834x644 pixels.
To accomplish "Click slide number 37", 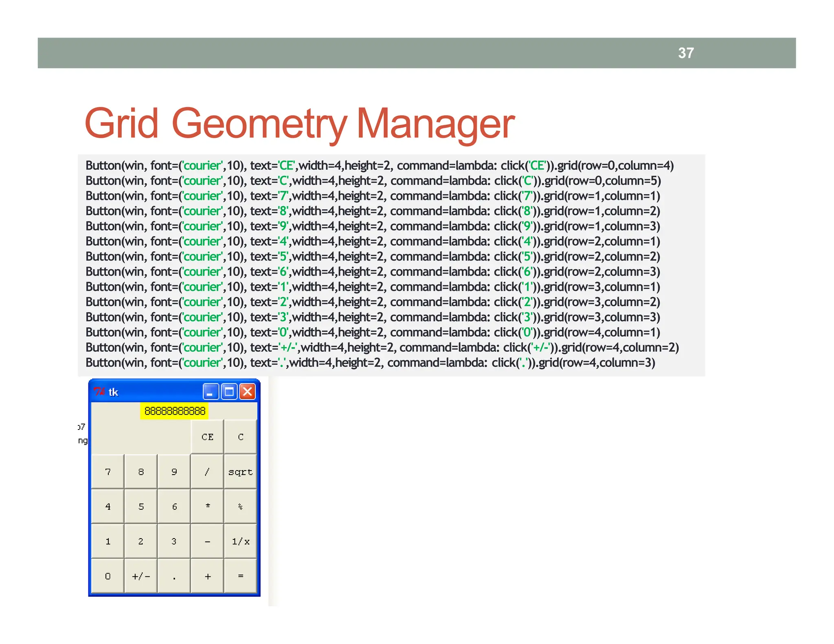I will coord(686,53).
